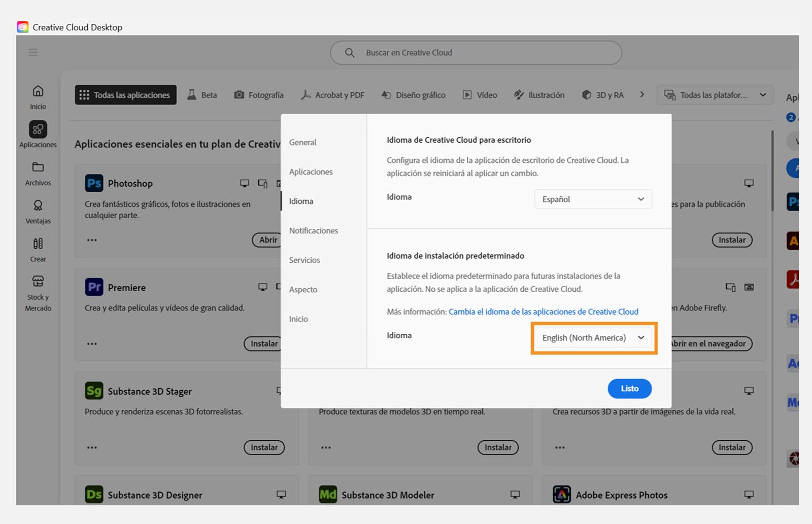Select Servicios in preferences sidebar
Screen dimensions: 812x524
tap(304, 260)
